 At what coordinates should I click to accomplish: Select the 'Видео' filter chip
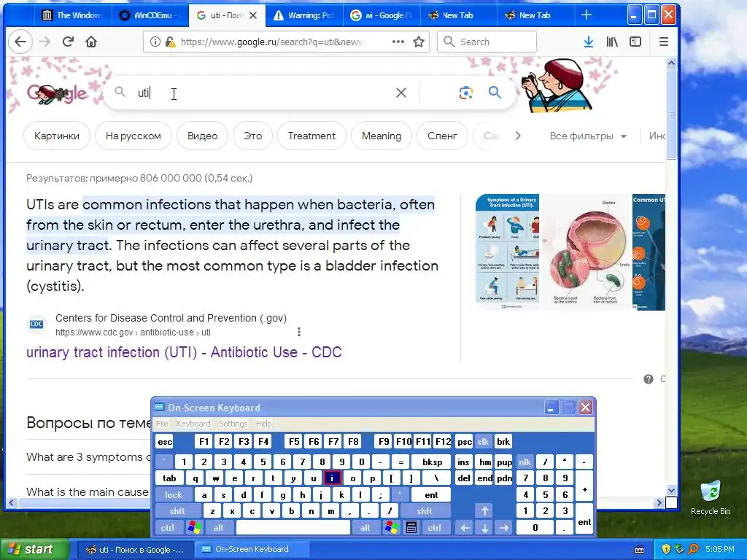click(x=203, y=136)
